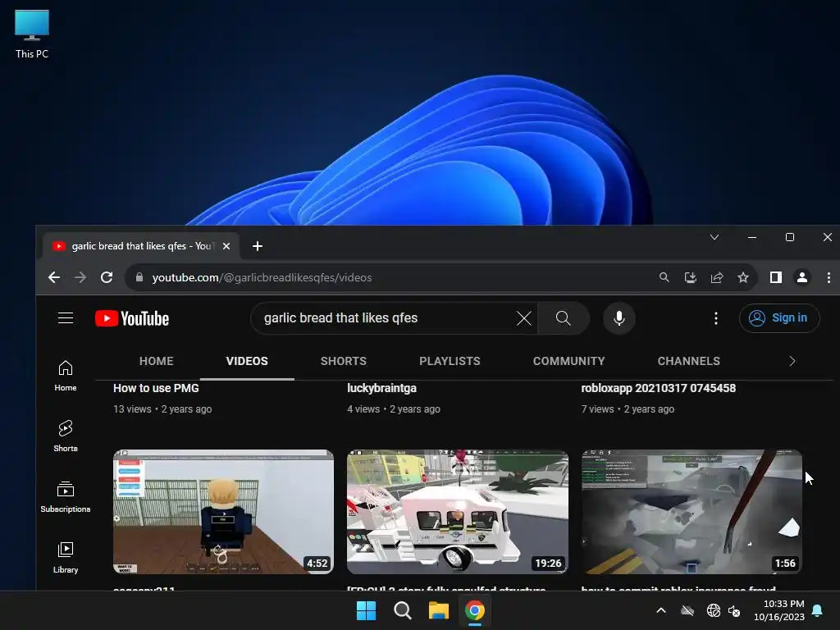This screenshot has height=630, width=840.
Task: Open the video titled luckybraintga
Action: [x=381, y=388]
